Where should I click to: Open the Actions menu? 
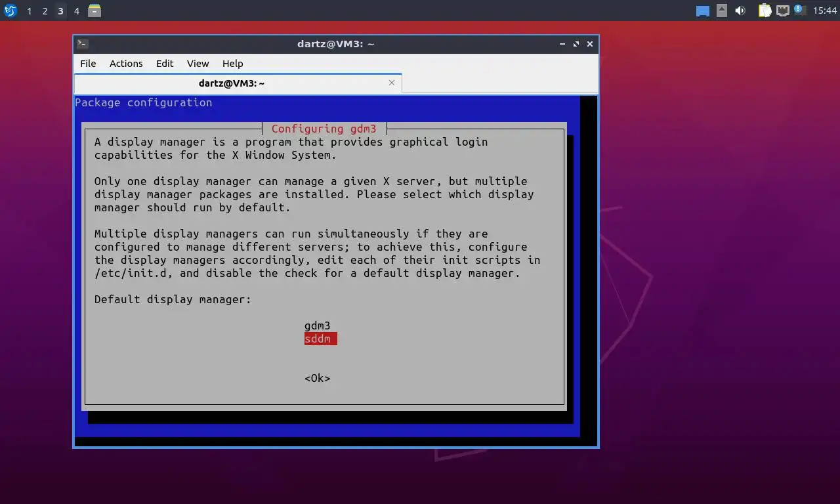(126, 64)
